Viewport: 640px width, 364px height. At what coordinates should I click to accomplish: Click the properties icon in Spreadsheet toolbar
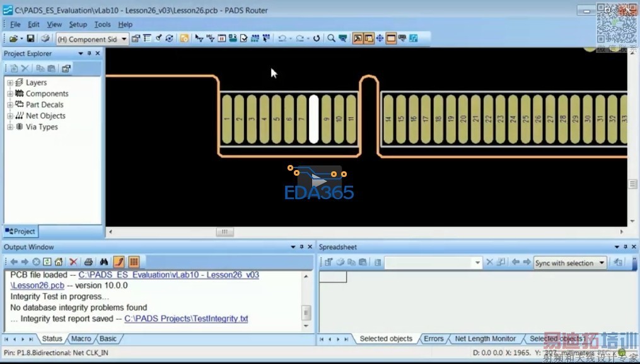[329, 263]
